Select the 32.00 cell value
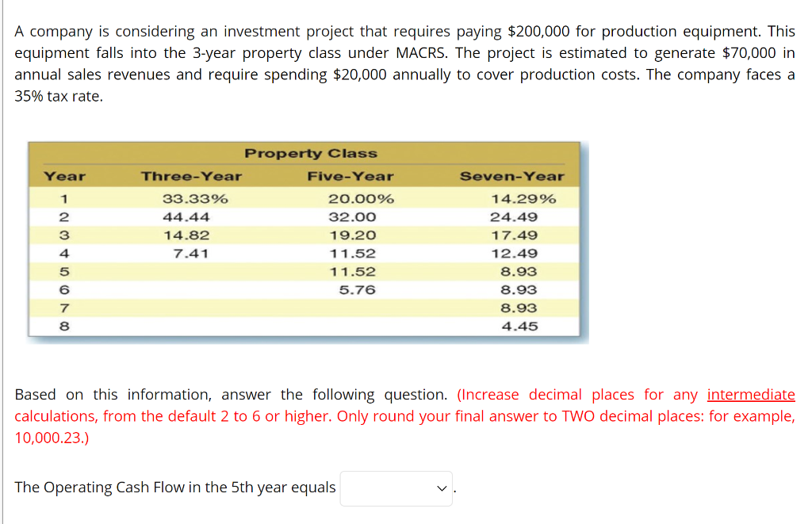Viewport: 812px width, 524px height. [x=352, y=217]
